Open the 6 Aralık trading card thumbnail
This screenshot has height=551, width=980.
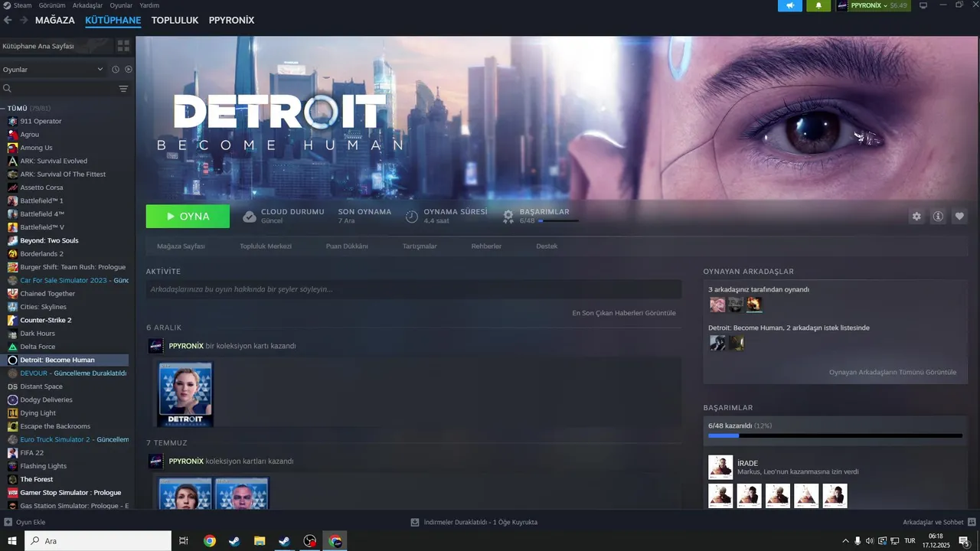coord(185,394)
